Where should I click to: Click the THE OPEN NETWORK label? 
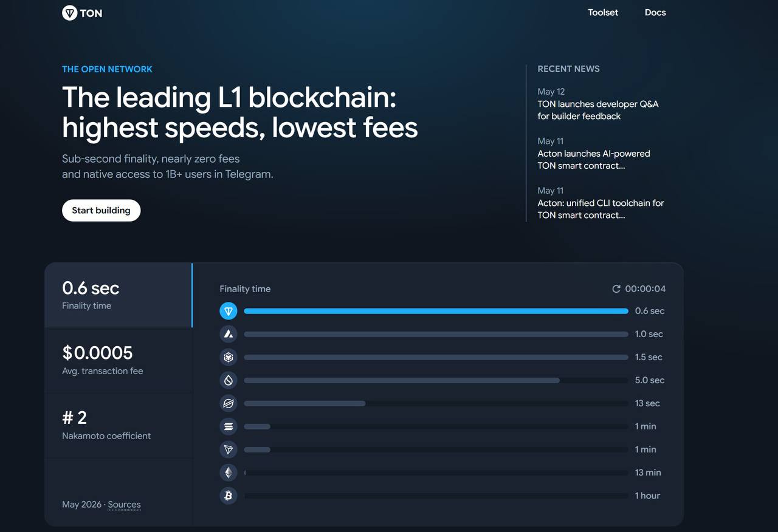click(x=107, y=69)
